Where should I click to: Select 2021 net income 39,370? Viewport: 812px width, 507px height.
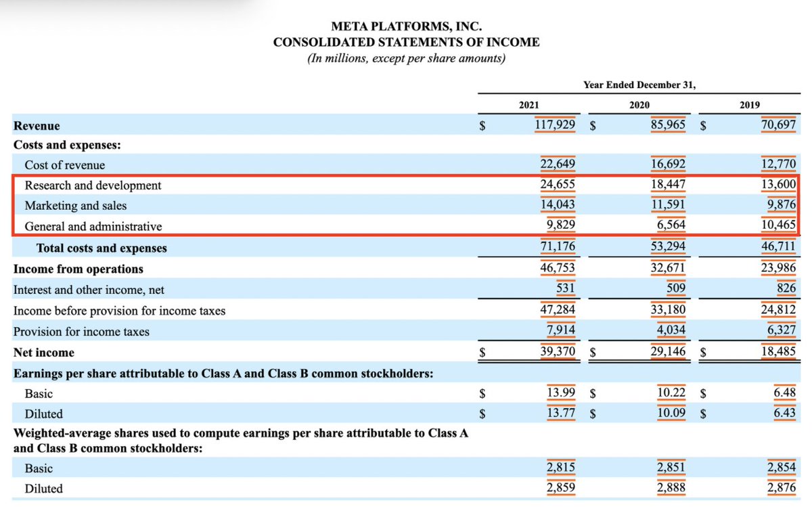(x=557, y=352)
